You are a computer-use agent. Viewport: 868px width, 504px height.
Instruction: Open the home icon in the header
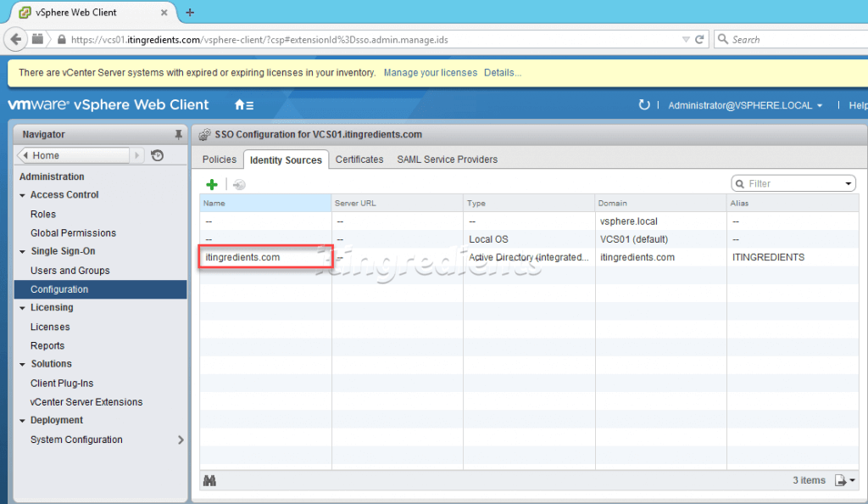(x=237, y=105)
